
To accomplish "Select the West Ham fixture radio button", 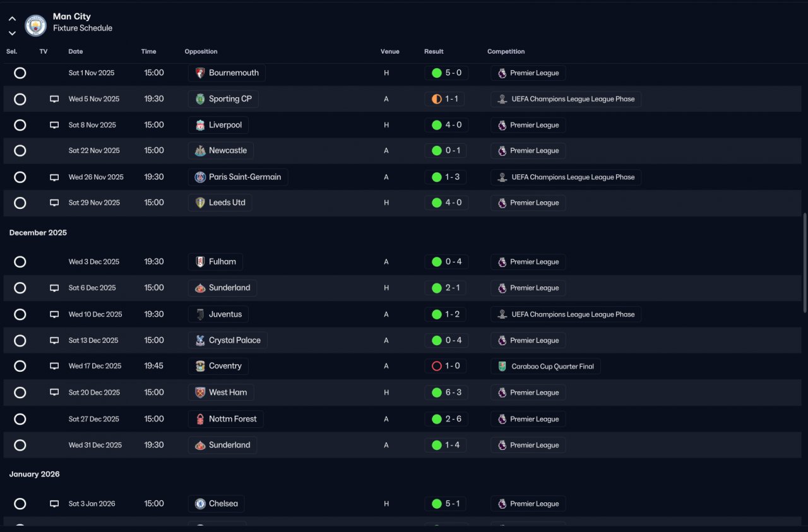I will 20,393.
